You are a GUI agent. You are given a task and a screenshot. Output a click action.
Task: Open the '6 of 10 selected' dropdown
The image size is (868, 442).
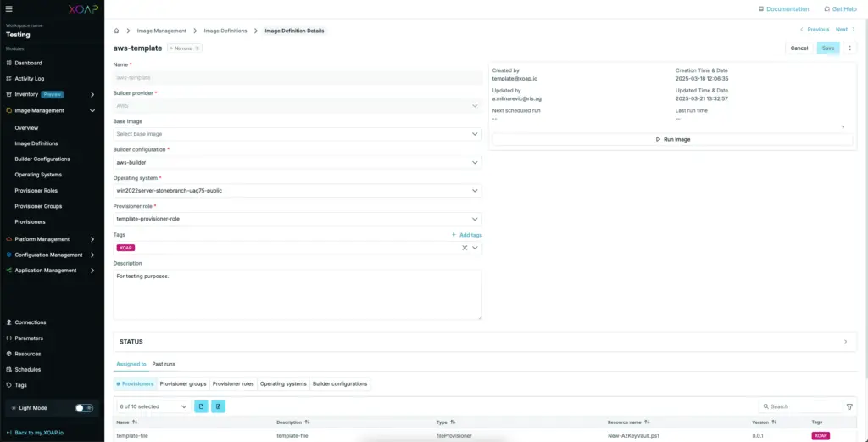(153, 407)
